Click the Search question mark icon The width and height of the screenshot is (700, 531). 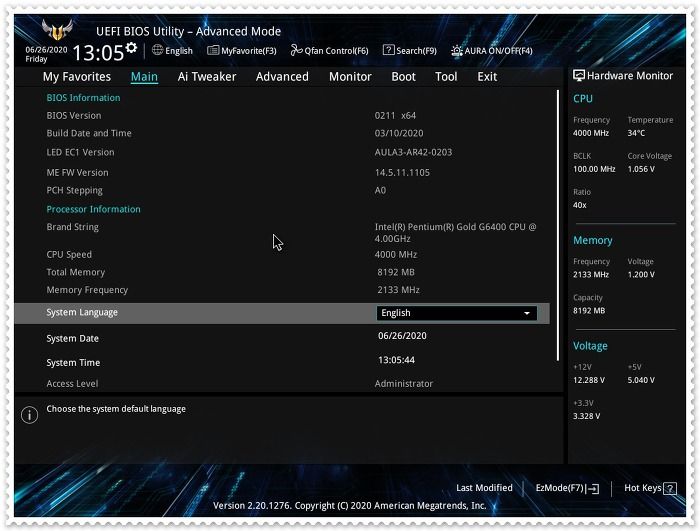tap(388, 50)
